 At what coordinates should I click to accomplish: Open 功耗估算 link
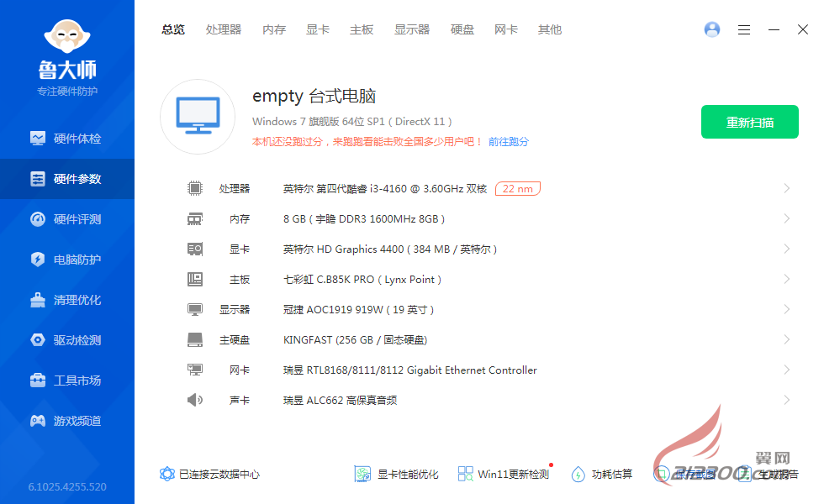tap(612, 475)
